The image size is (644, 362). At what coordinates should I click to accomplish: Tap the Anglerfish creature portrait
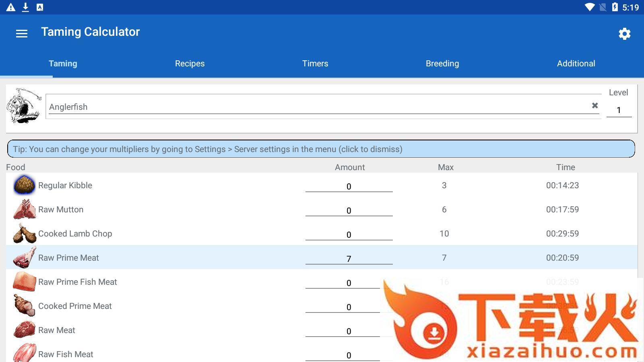pyautogui.click(x=24, y=106)
